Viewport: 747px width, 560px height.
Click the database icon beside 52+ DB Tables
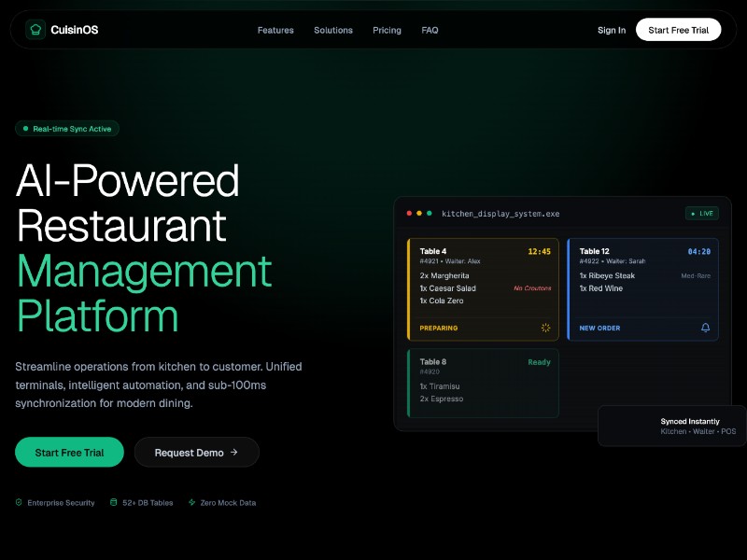(114, 502)
